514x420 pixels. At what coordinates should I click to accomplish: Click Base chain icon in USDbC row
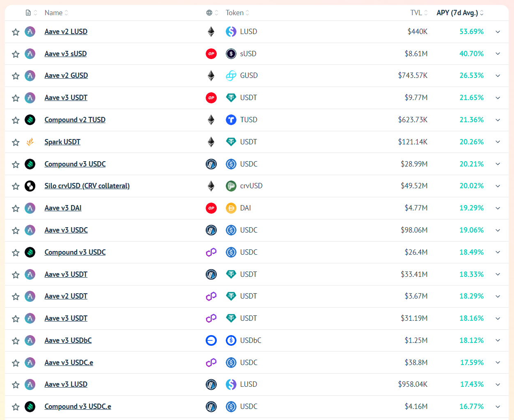coord(211,340)
